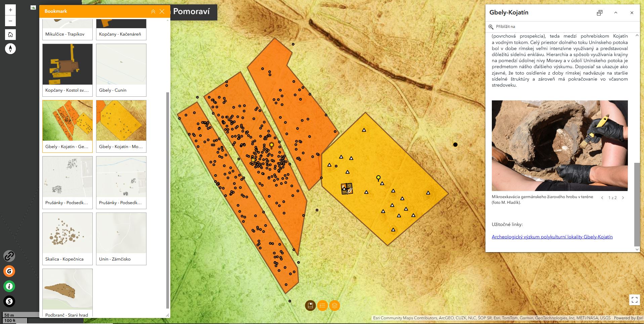Toggle the Bookmark widget in bottom toolbar
This screenshot has width=644, height=324.
(310, 306)
